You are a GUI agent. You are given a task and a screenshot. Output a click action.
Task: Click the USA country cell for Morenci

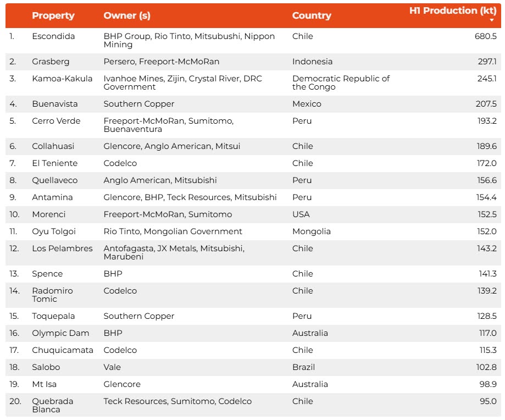[x=301, y=214]
